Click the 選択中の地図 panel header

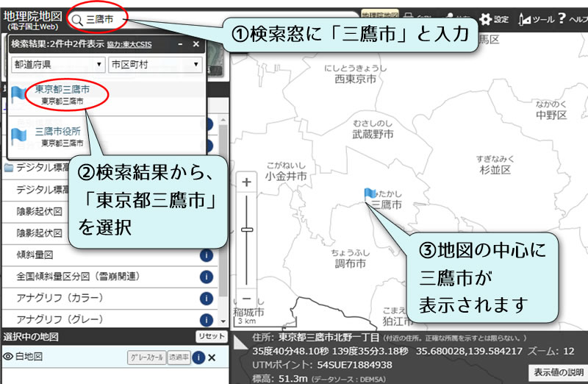(115, 337)
